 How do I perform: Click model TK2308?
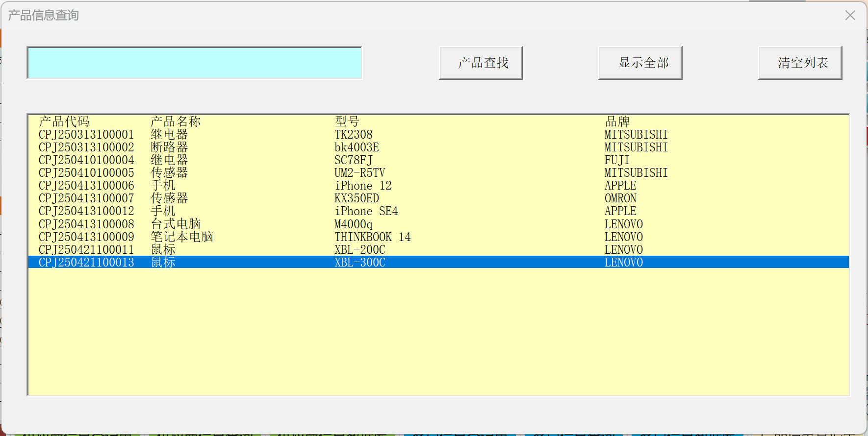coord(354,135)
